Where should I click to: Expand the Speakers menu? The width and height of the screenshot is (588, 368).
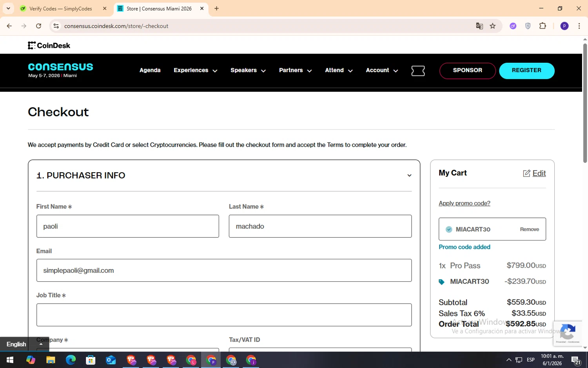248,70
